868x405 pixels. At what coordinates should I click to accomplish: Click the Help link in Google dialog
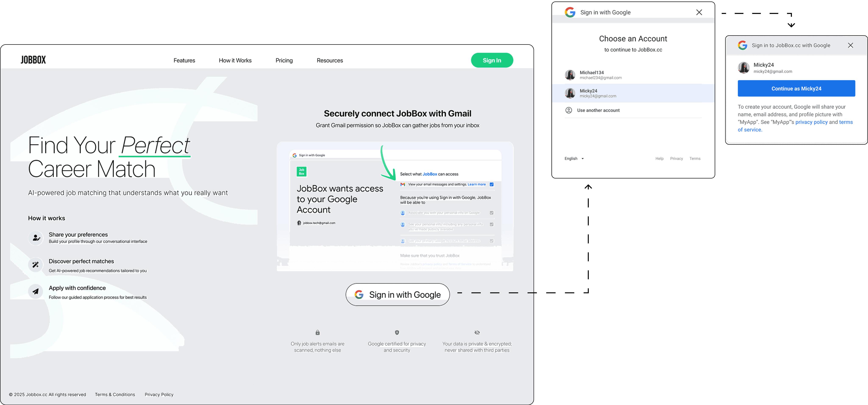pyautogui.click(x=659, y=159)
